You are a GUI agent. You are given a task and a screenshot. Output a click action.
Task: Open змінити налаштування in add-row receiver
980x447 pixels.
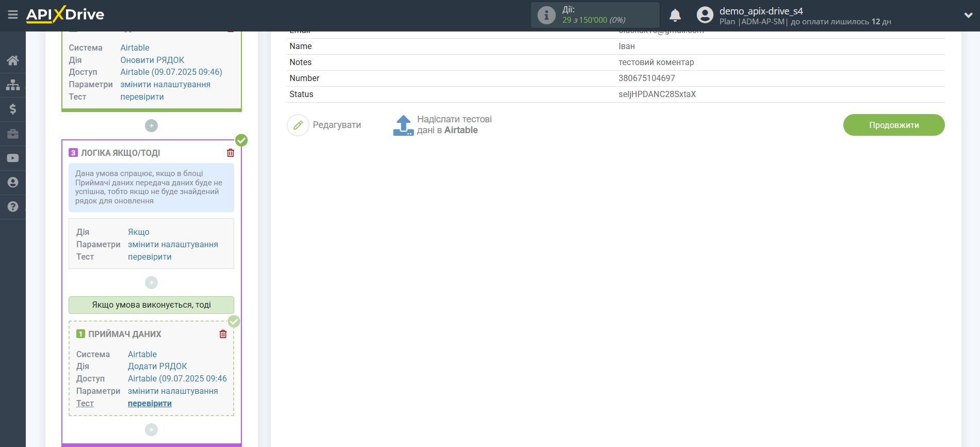click(x=173, y=391)
